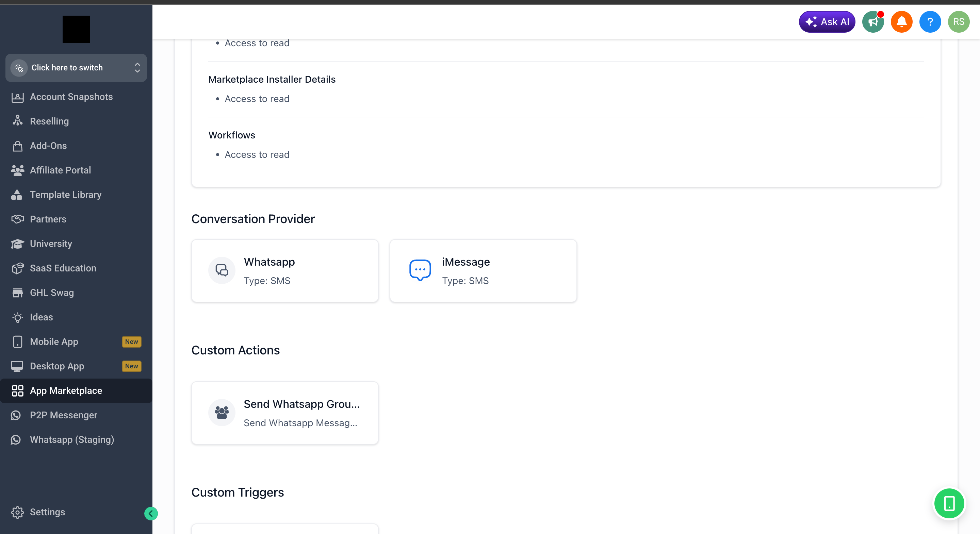Image resolution: width=980 pixels, height=534 pixels.
Task: Click the black logo in sidebar
Action: coord(76,29)
